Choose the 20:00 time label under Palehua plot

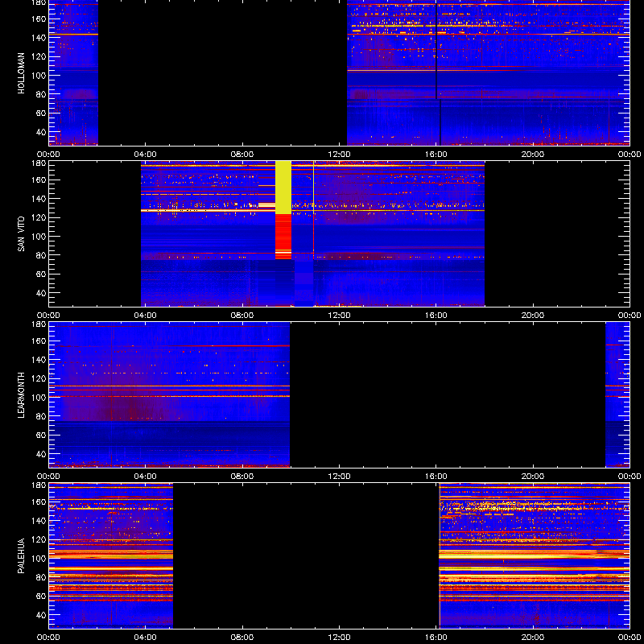[533, 638]
